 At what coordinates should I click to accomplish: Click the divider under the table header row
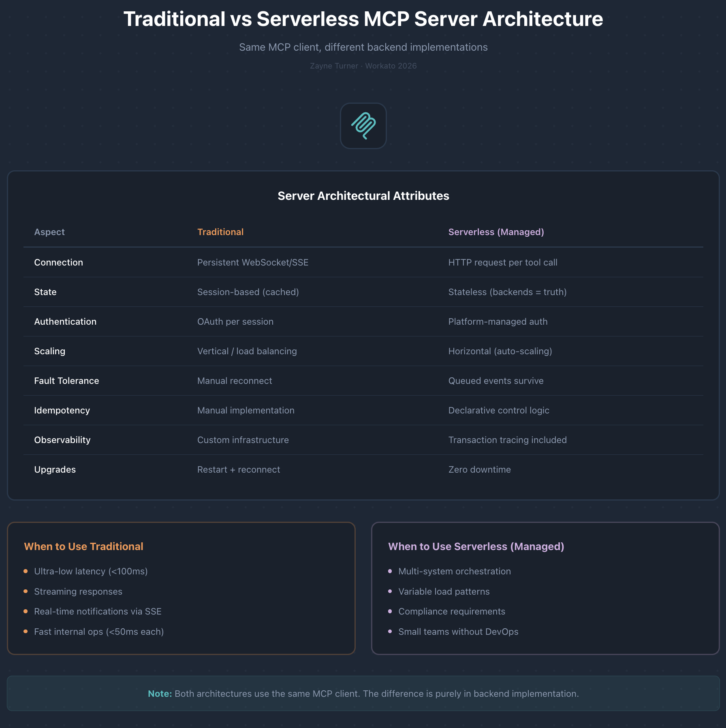[x=363, y=246]
